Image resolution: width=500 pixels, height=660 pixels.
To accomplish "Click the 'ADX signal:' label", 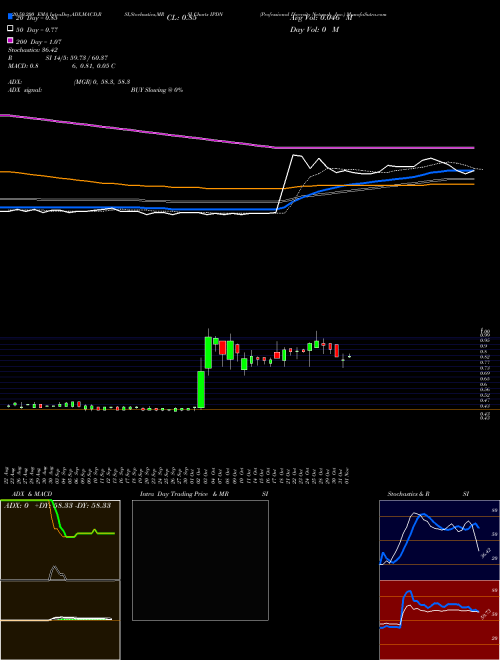I will point(25,90).
